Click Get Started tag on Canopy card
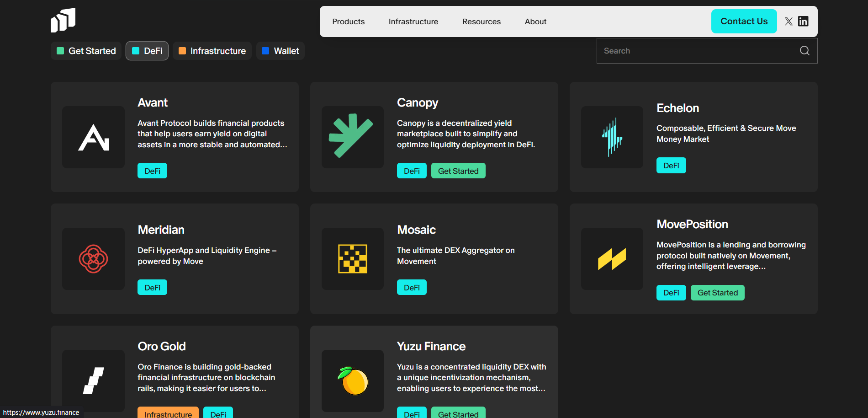Viewport: 868px width, 418px height. [x=458, y=171]
